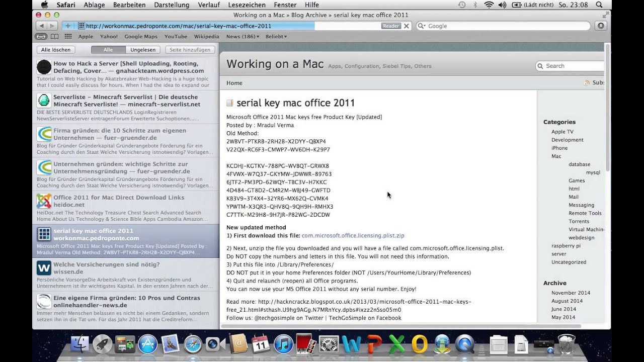Open Calendar icon in Dock
This screenshot has width=644, height=362.
[261, 344]
